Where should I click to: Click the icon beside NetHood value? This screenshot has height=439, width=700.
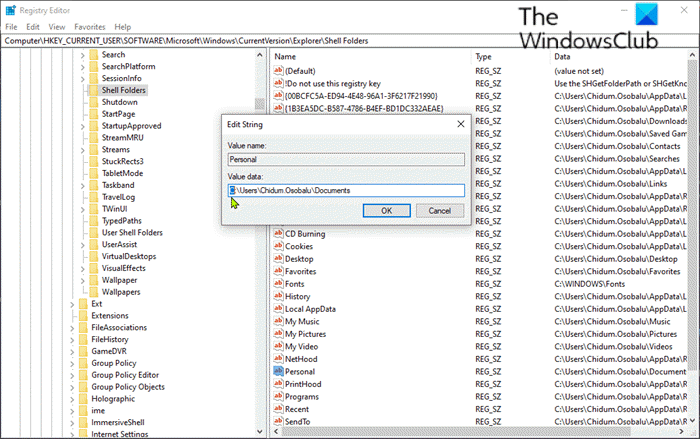click(x=278, y=359)
